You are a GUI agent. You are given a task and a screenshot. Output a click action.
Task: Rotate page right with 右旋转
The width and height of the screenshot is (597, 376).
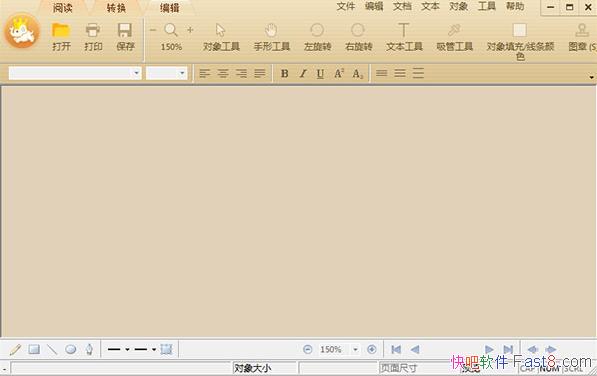[x=358, y=30]
